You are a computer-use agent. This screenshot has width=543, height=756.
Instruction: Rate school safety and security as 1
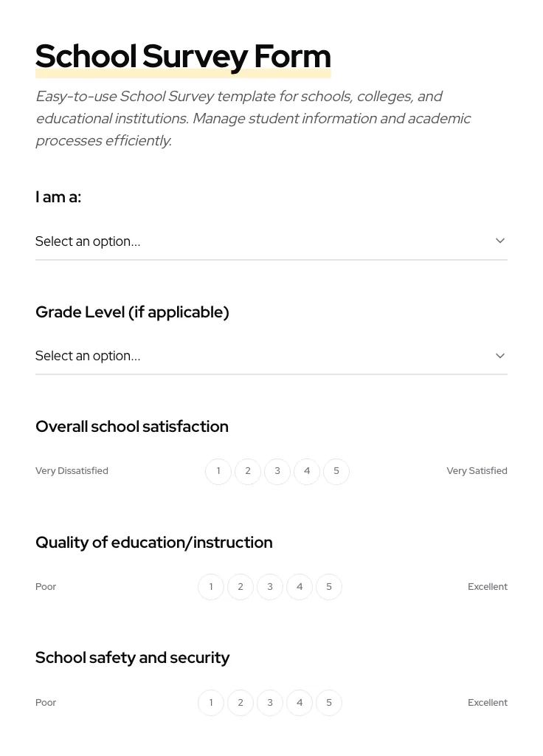click(x=211, y=702)
